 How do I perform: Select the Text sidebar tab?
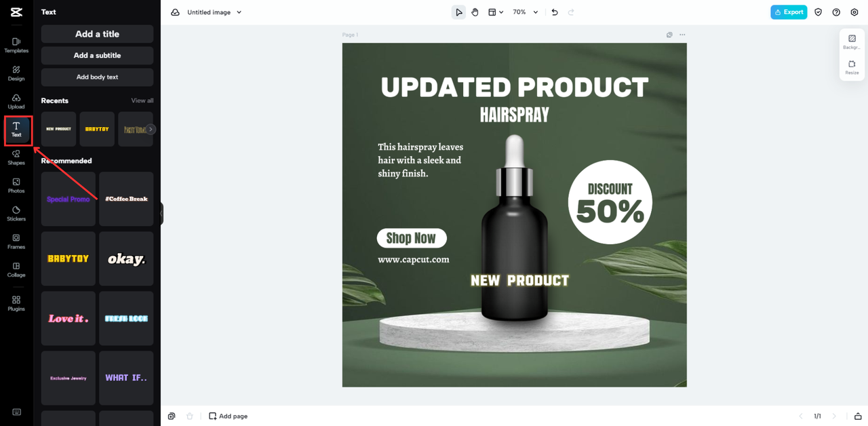(x=16, y=130)
